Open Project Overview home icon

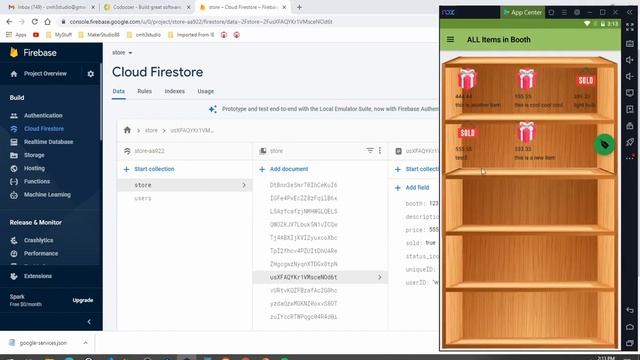click(14, 74)
